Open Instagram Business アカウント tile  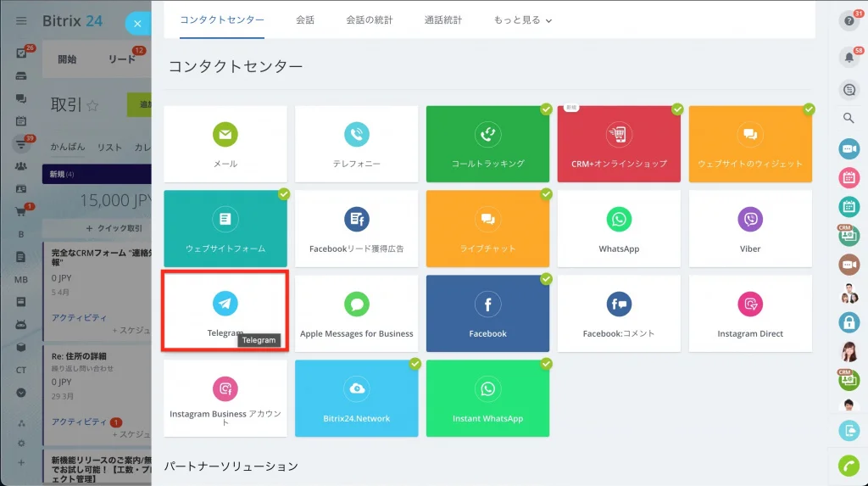225,399
